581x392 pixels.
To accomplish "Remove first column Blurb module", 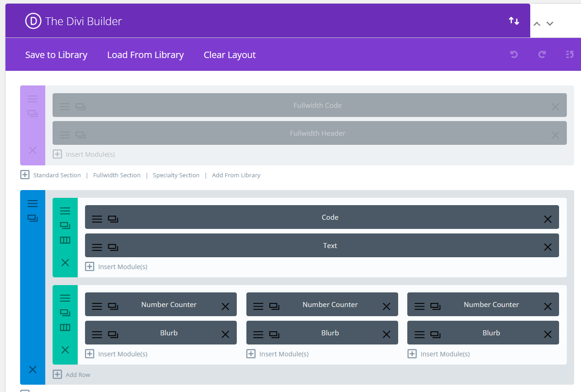I will pyautogui.click(x=225, y=334).
